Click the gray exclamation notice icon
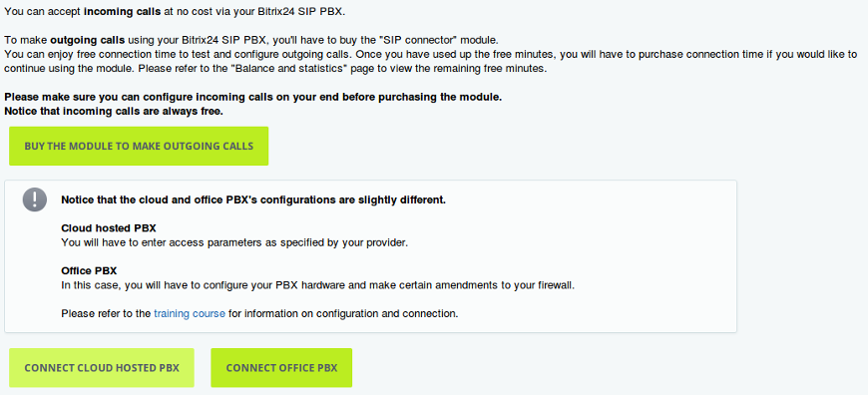Viewport: 868px width, 395px height. tap(34, 199)
